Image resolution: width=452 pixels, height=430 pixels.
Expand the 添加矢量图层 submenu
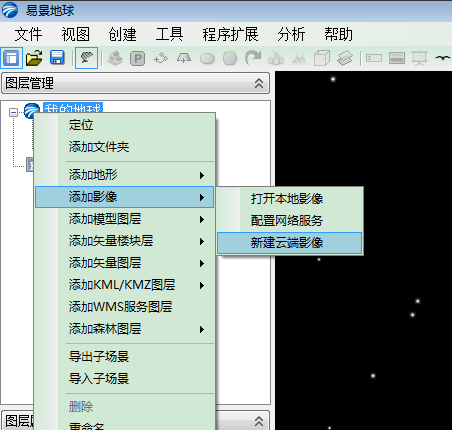(x=124, y=263)
